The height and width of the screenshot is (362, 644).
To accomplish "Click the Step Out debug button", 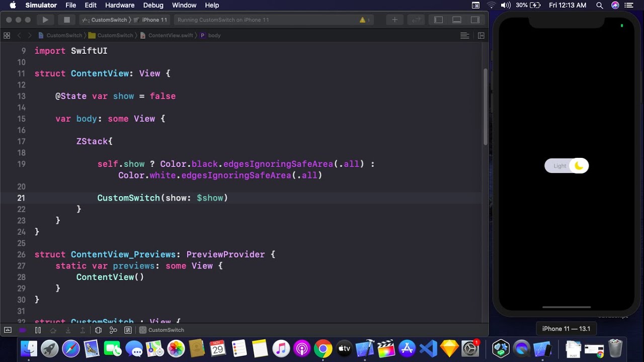I will pos(83,330).
